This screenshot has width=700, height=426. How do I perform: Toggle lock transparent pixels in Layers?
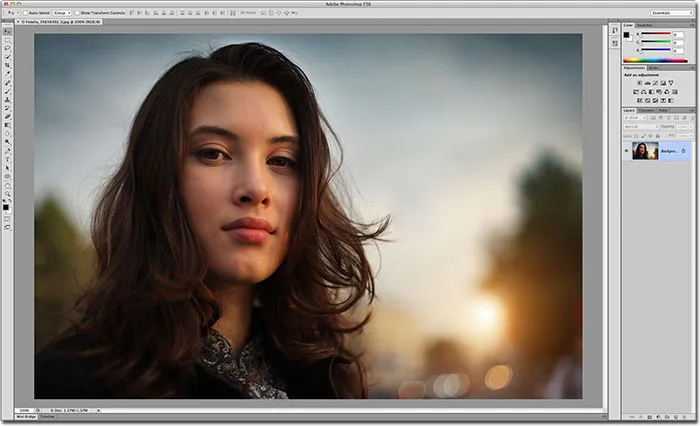[636, 136]
